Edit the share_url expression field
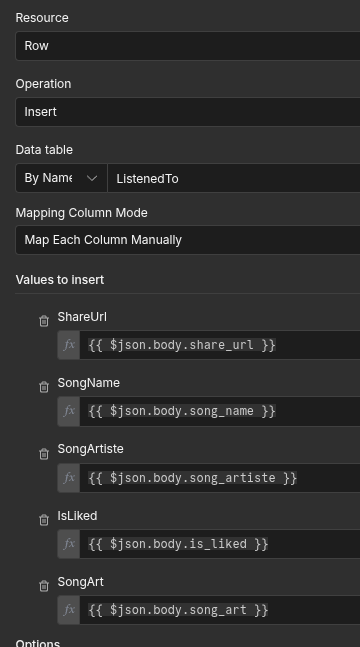The height and width of the screenshot is (647, 360). click(x=220, y=345)
